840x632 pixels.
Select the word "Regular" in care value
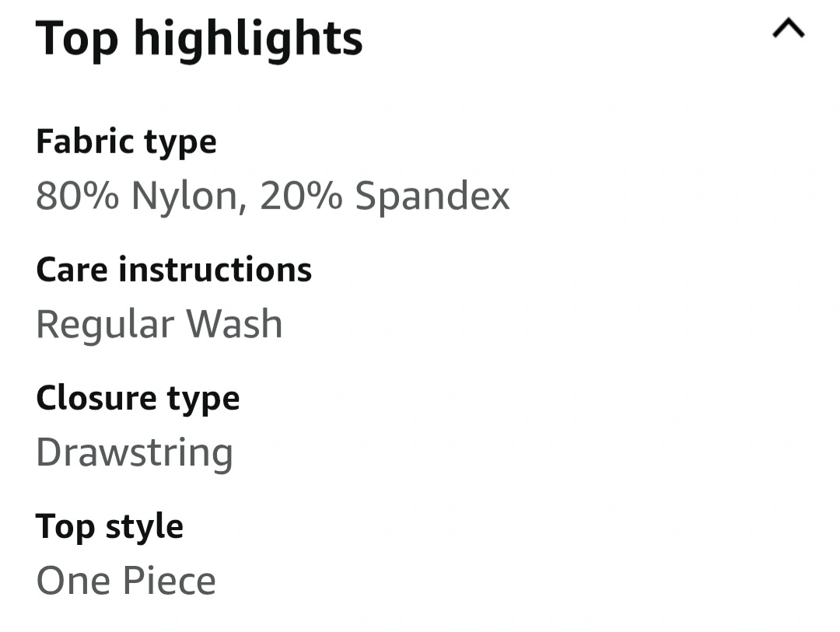[104, 325]
